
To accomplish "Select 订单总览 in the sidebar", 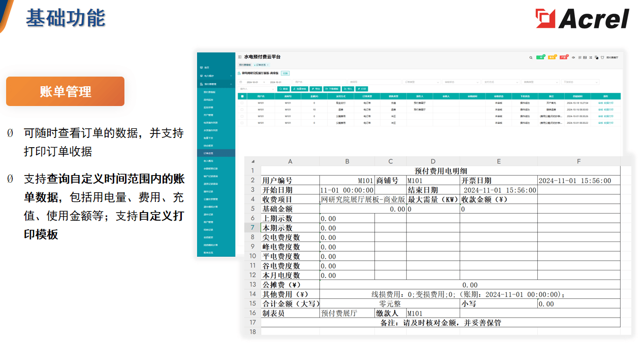I will click(x=209, y=152).
